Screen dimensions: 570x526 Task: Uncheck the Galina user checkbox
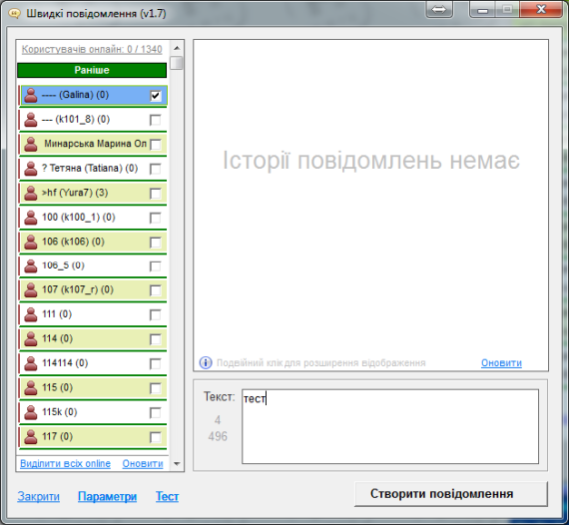(x=155, y=96)
